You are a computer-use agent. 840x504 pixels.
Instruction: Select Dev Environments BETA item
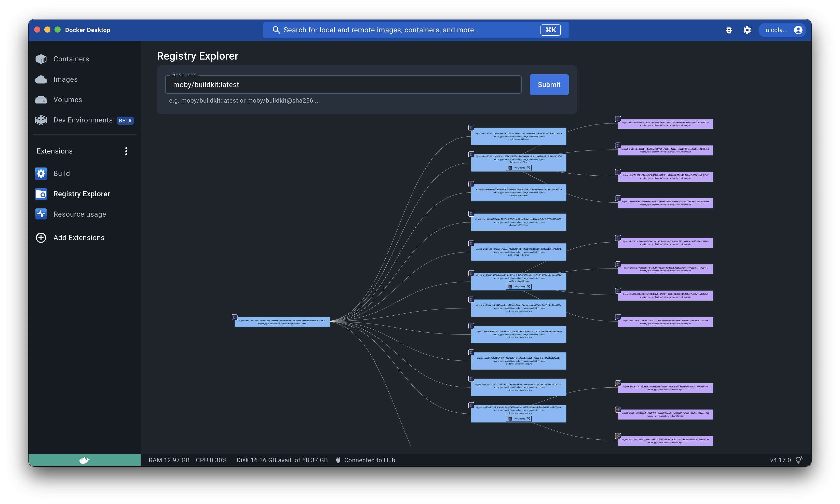[83, 120]
